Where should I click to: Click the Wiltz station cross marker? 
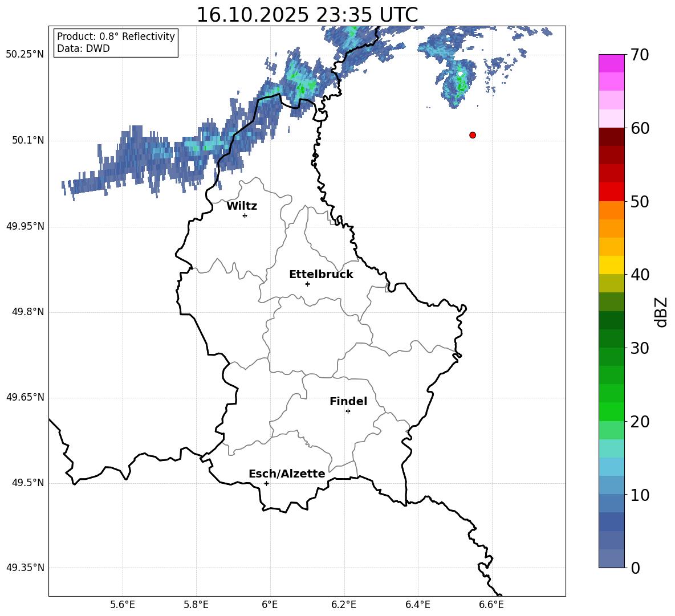coord(245,215)
